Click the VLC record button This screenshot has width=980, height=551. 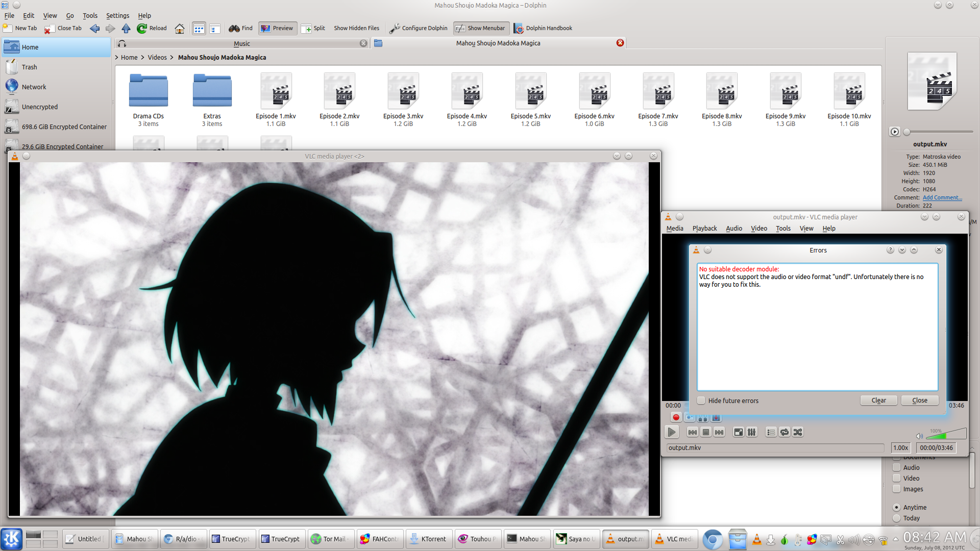[x=676, y=417]
